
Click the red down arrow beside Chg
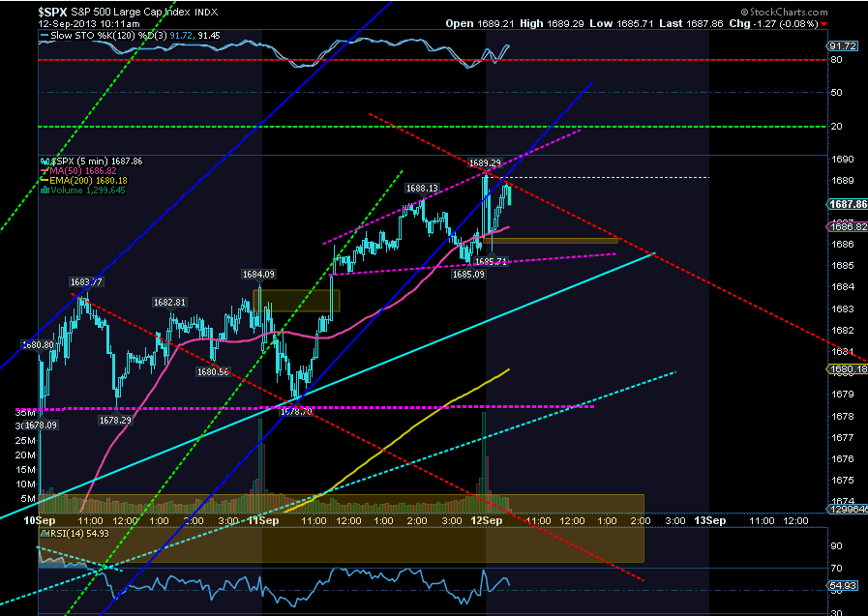tap(824, 24)
